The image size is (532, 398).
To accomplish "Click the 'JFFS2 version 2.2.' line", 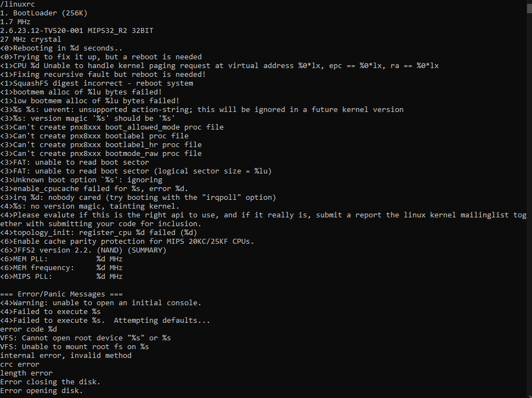I will coord(83,251).
